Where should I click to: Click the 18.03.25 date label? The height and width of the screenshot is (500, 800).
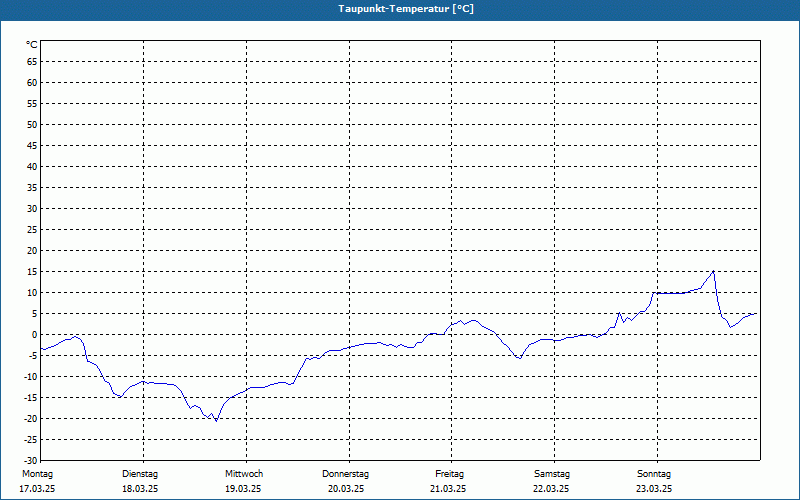(140, 489)
